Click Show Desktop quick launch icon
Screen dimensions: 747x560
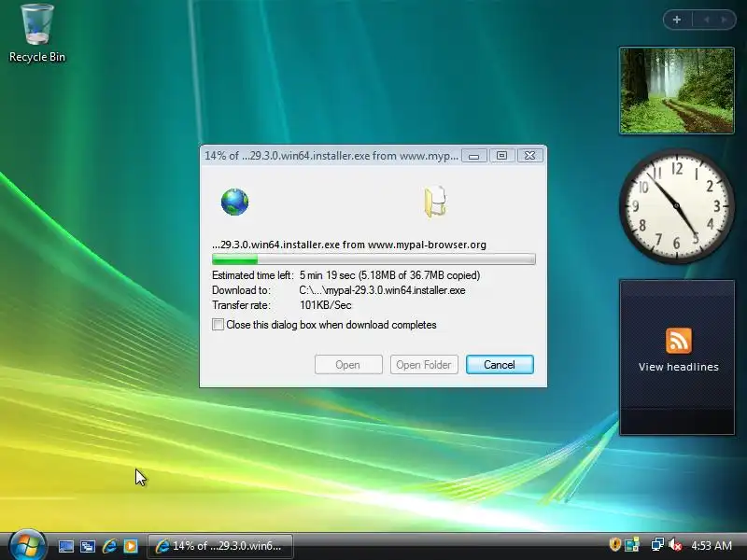pos(65,546)
